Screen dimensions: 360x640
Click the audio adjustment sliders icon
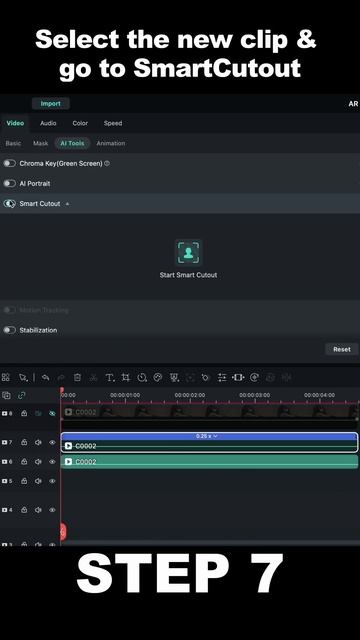tap(222, 378)
